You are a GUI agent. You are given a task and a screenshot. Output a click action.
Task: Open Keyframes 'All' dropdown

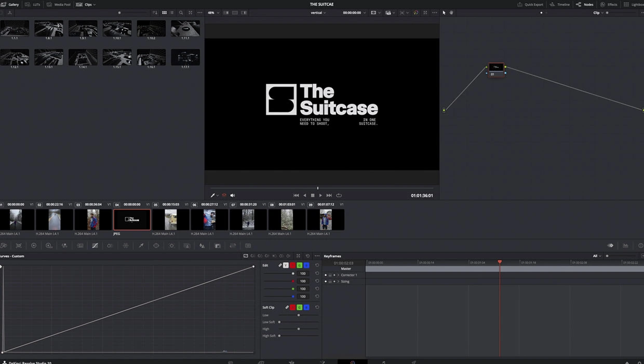point(597,256)
